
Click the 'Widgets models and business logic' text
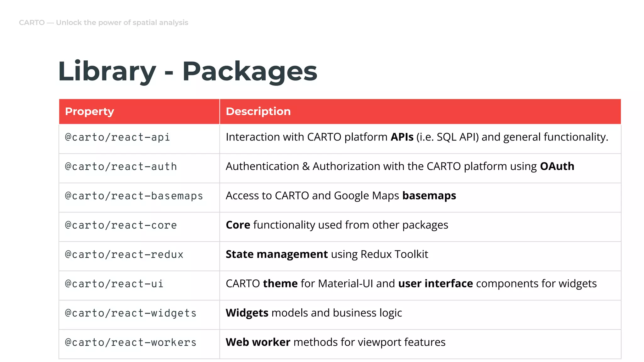pyautogui.click(x=314, y=313)
